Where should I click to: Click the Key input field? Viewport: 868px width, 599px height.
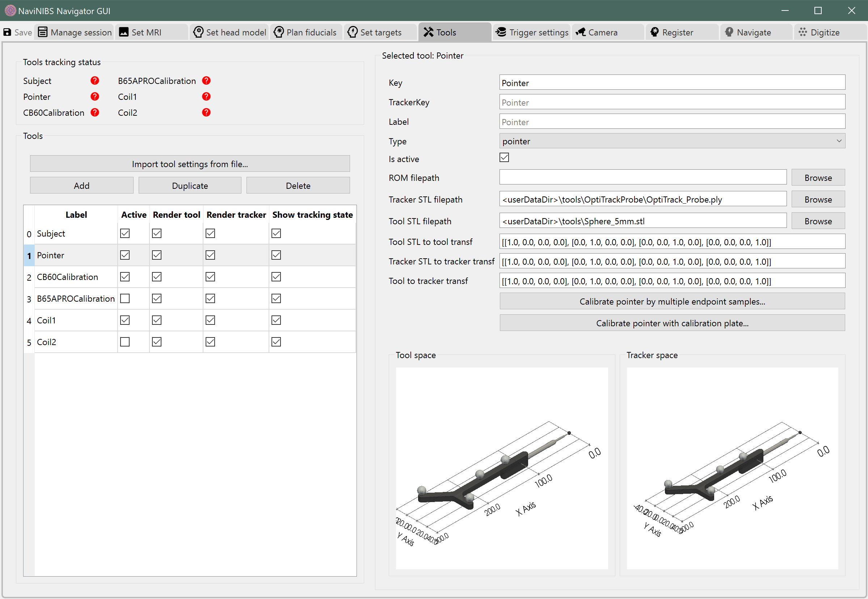(x=672, y=82)
